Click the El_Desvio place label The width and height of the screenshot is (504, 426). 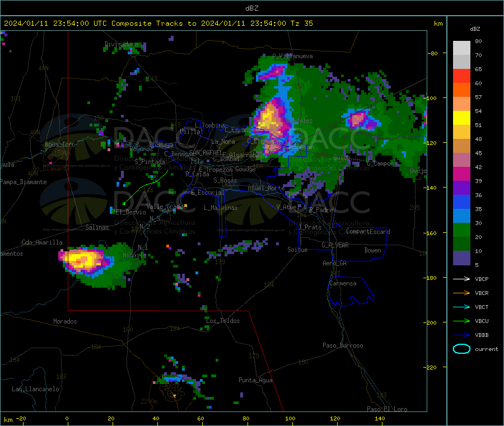130,212
